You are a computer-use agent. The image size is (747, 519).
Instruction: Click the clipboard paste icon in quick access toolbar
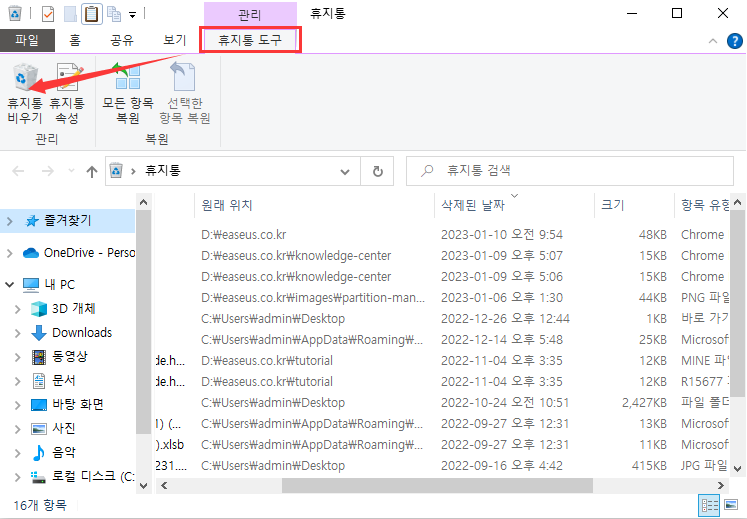[91, 14]
